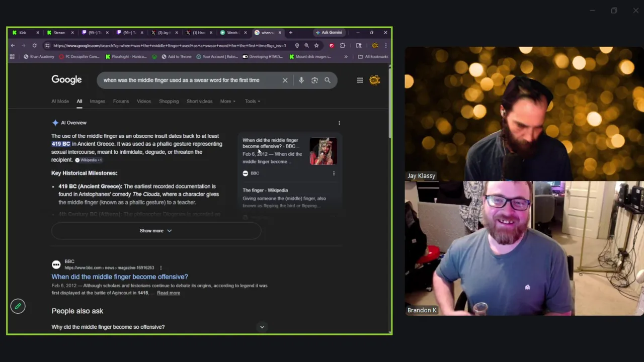
Task: Bookmark this page with the star icon
Action: coord(316,46)
